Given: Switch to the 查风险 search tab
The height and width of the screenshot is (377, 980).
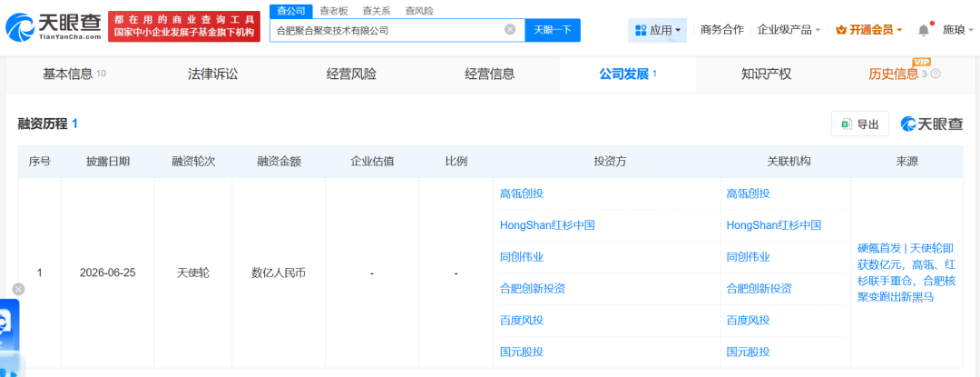Looking at the screenshot, I should pos(418,11).
